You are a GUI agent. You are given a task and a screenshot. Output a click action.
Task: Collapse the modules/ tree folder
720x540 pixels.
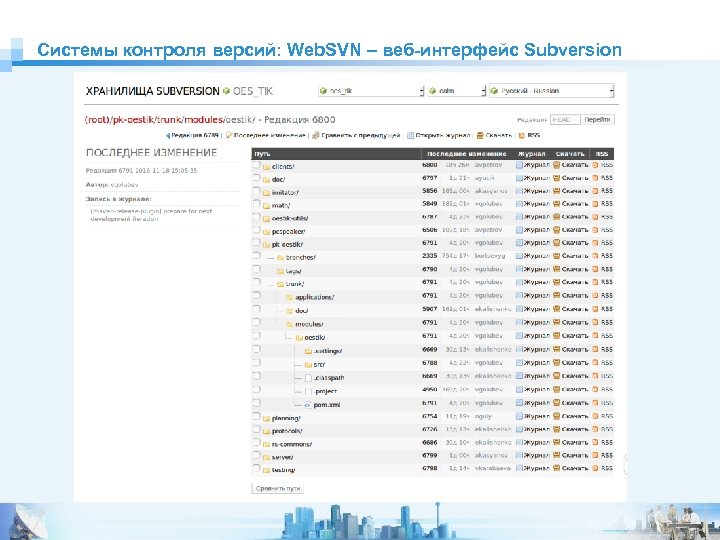290,324
